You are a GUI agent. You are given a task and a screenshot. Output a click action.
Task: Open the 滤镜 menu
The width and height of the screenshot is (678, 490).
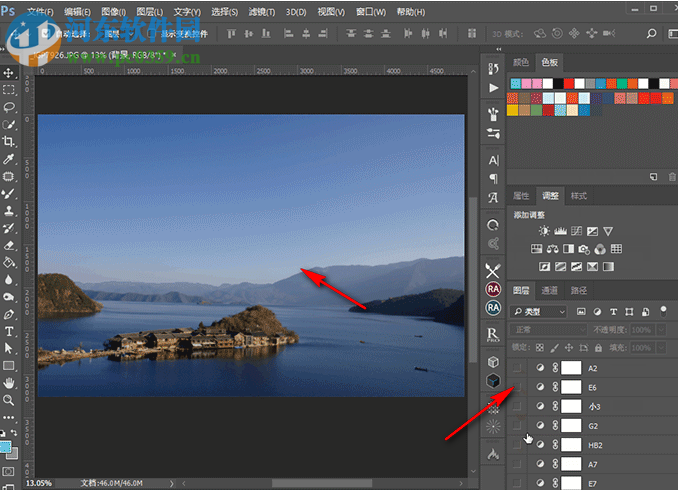coord(262,12)
